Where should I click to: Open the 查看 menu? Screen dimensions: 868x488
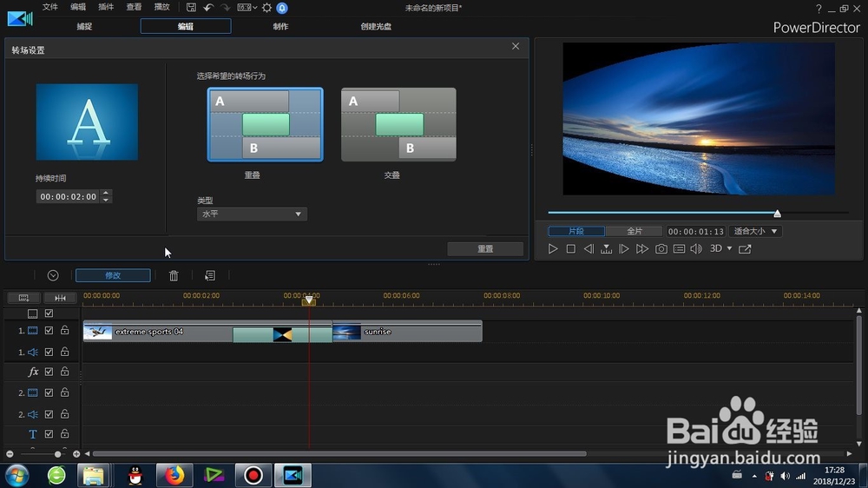[x=134, y=7]
